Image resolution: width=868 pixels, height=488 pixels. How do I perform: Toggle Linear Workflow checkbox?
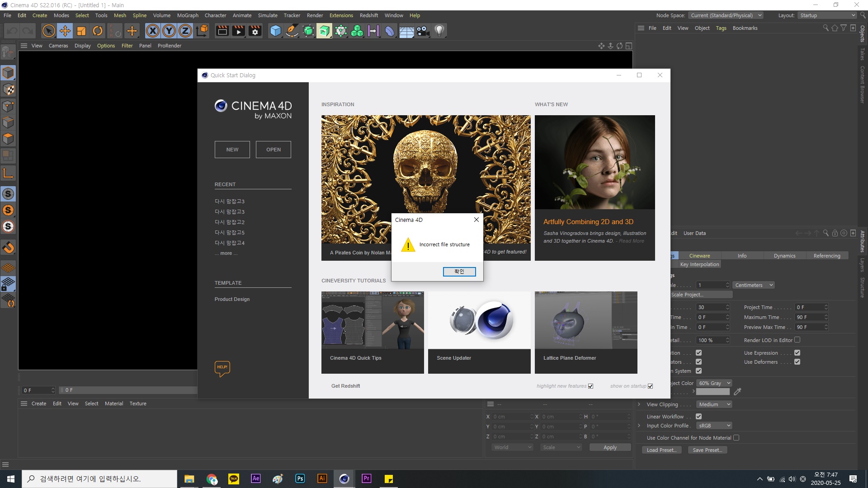(x=698, y=417)
